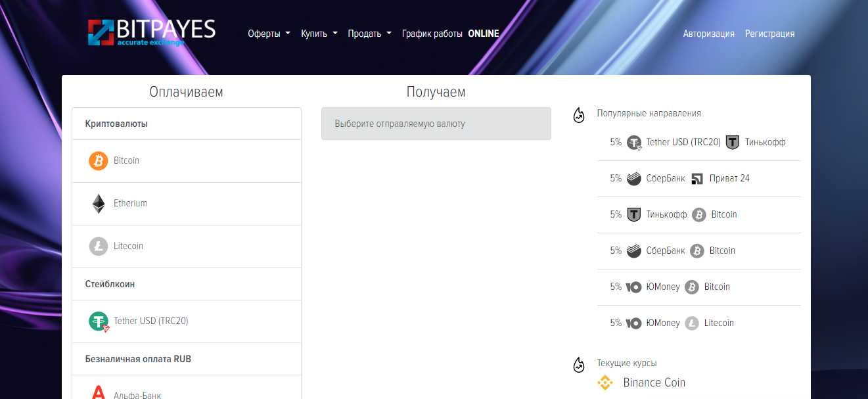This screenshot has height=399, width=868.
Task: Click the Популярные направления heading
Action: tap(649, 113)
